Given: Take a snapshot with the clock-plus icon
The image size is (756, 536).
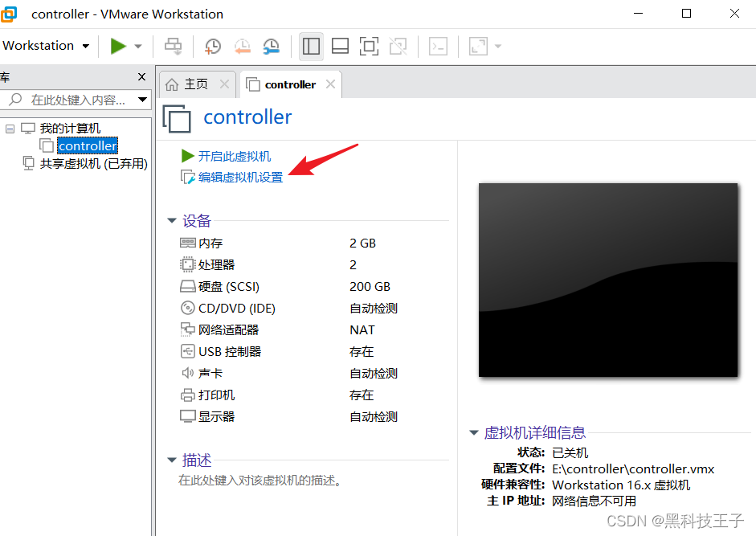Looking at the screenshot, I should point(213,47).
